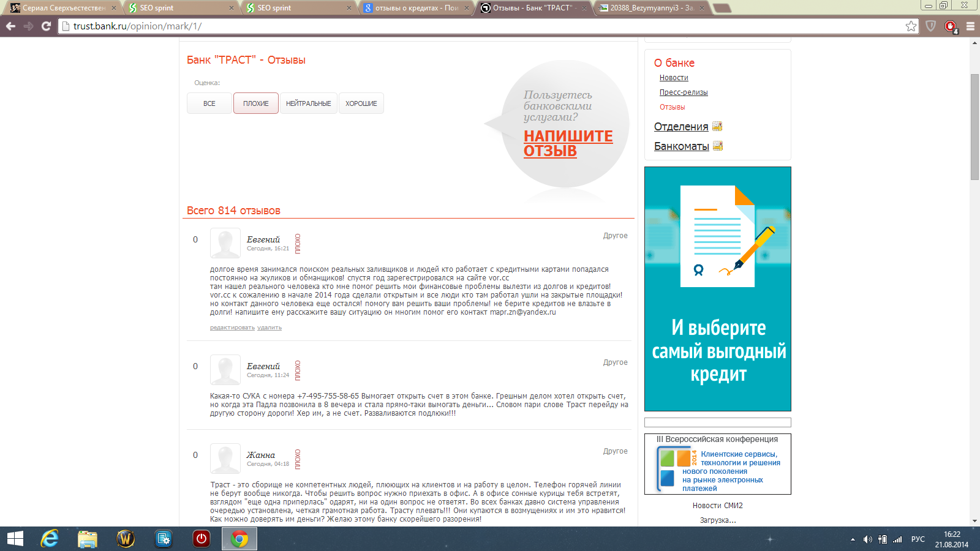Open the Отделения link
This screenshot has width=980, height=551.
(681, 127)
